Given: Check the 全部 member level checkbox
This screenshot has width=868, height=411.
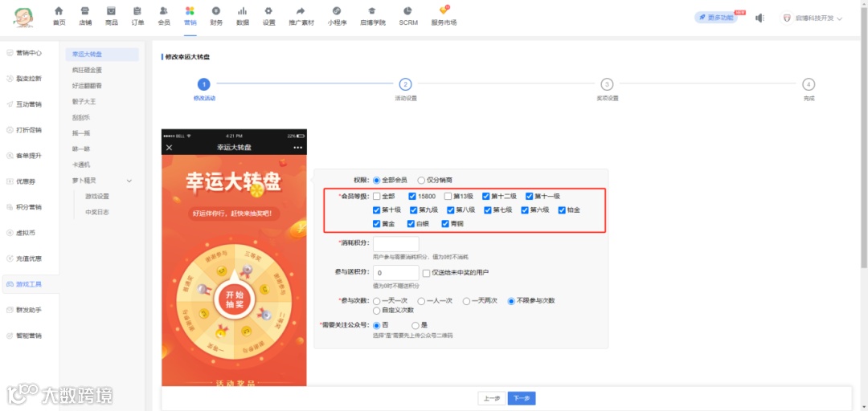Looking at the screenshot, I should (x=377, y=196).
